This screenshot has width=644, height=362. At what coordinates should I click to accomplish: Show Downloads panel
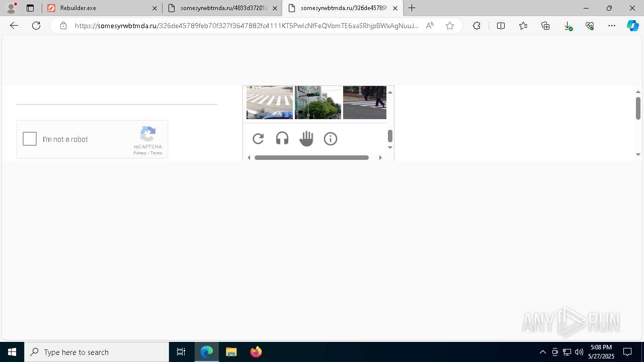pos(568,26)
